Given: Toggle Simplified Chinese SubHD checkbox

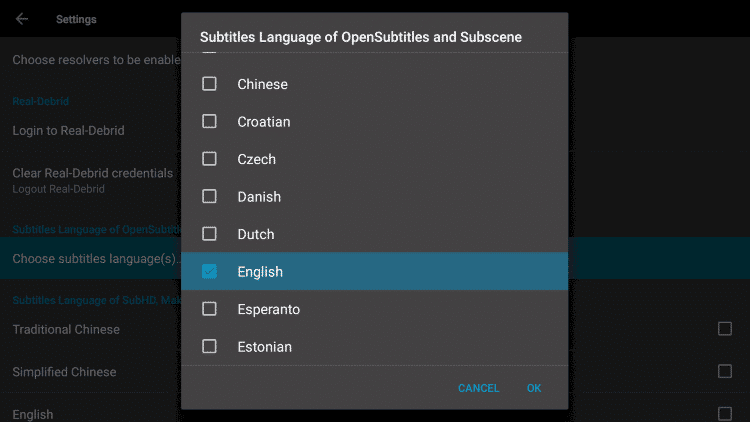Looking at the screenshot, I should pos(725,371).
